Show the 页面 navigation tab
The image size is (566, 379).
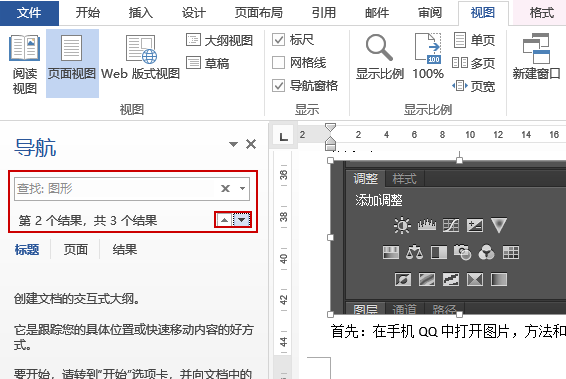(x=75, y=250)
